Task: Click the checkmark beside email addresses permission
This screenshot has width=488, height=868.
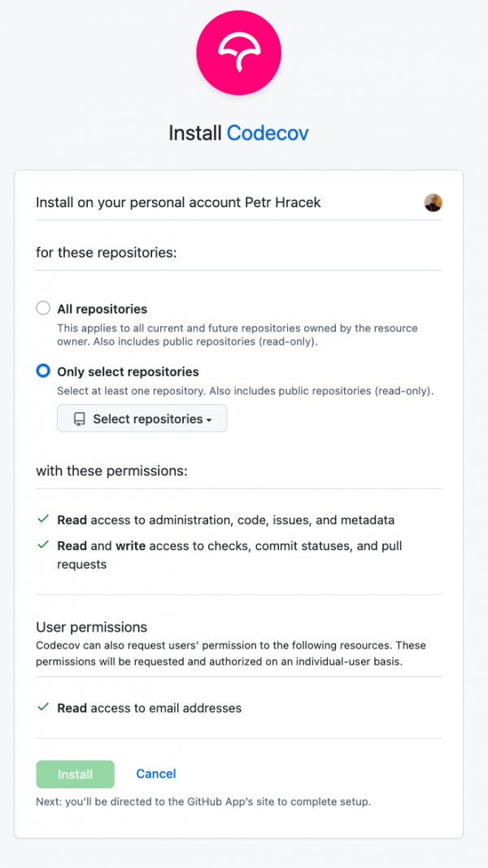Action: pos(43,708)
